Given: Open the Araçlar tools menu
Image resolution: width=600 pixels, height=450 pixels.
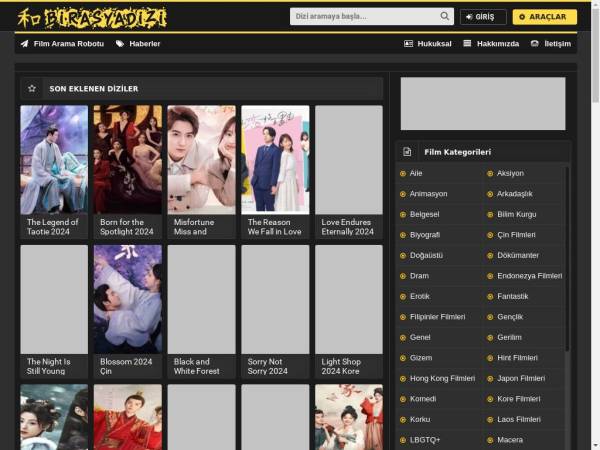Looking at the screenshot, I should 544,17.
